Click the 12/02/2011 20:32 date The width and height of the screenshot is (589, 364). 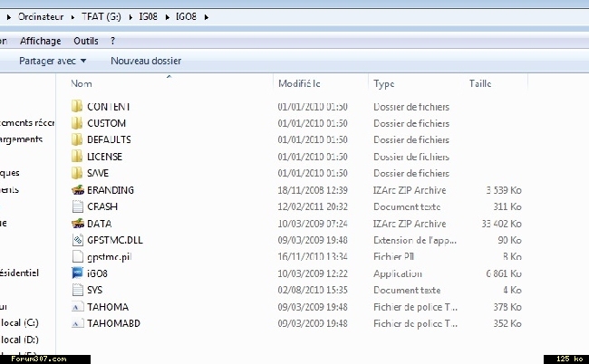click(x=313, y=206)
